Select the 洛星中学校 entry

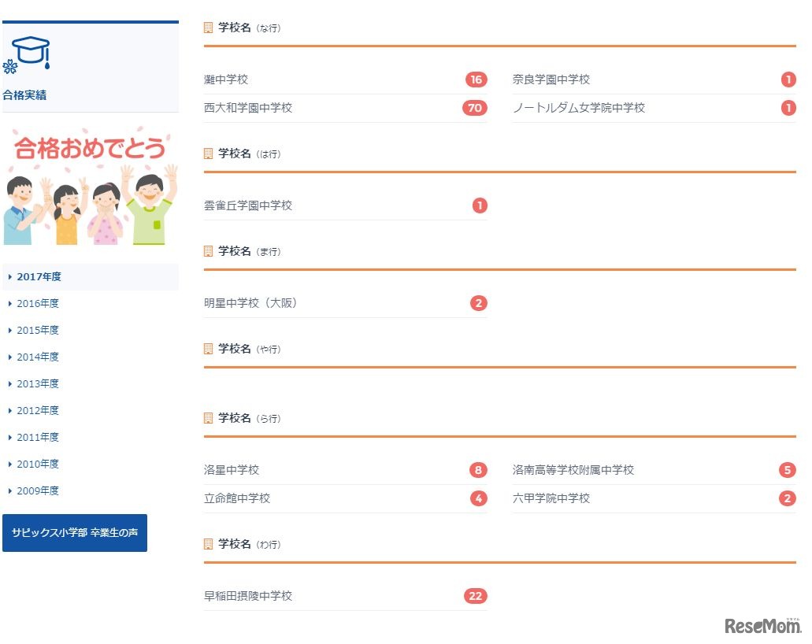point(228,469)
